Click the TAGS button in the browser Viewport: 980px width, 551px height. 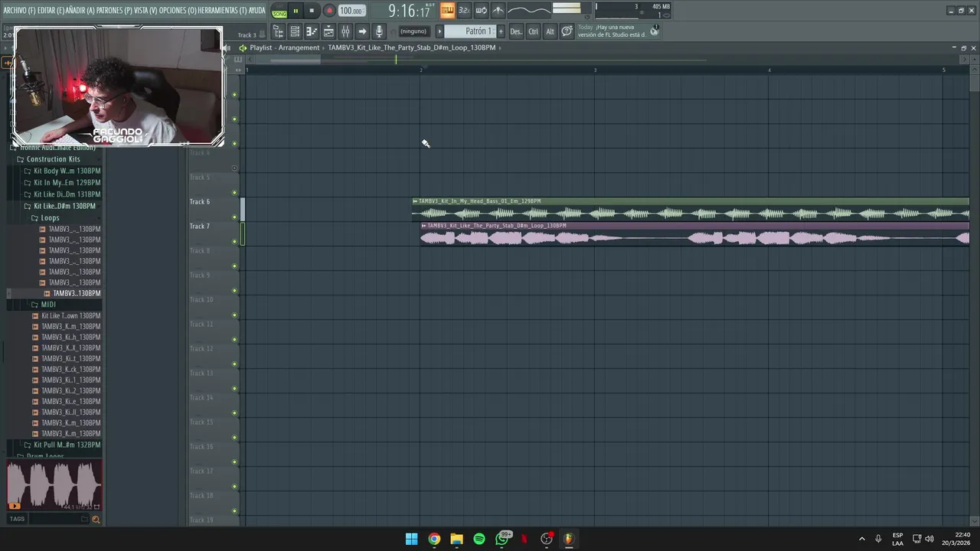coord(17,519)
